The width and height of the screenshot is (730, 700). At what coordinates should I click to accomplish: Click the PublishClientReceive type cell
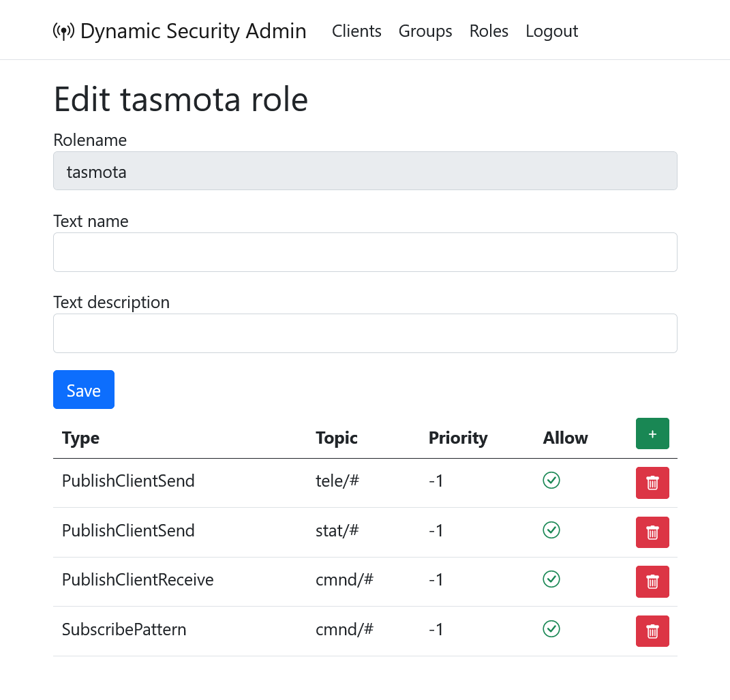[x=138, y=580]
